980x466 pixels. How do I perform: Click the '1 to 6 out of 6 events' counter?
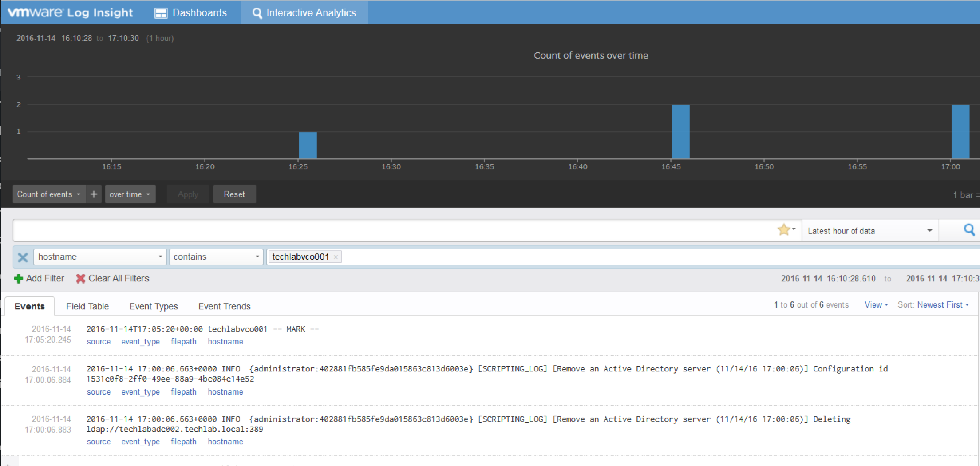(811, 305)
